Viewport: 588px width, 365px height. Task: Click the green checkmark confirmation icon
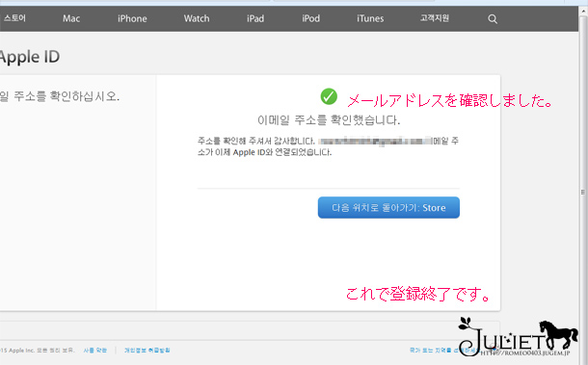coord(329,96)
